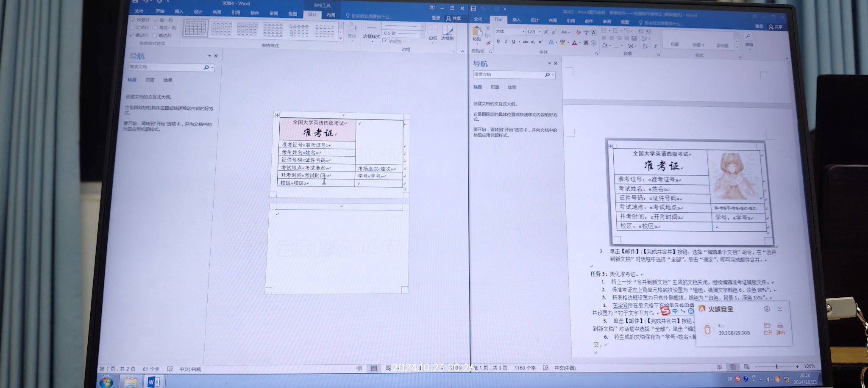Apply Underline in right Word window
Viewport: 868px width, 388px height.
point(513,42)
